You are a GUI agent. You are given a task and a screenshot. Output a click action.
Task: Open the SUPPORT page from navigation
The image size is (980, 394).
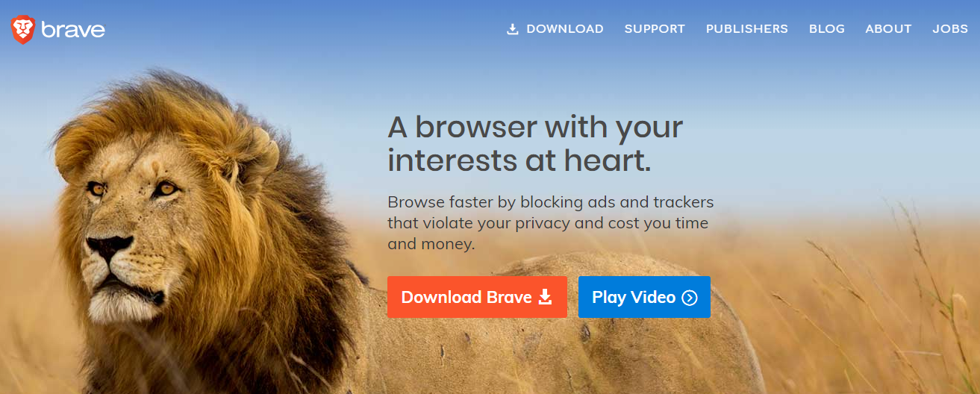655,29
